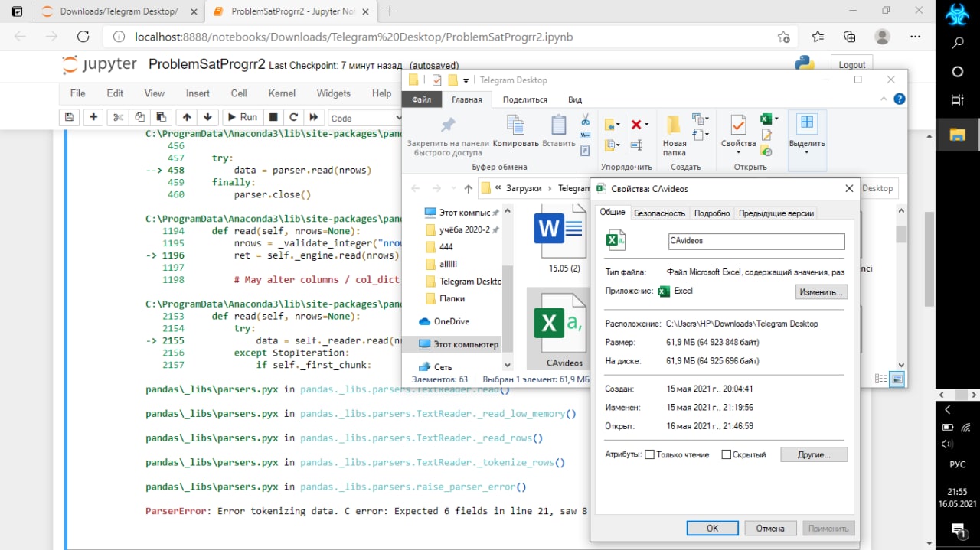The height and width of the screenshot is (550, 980).
Task: Switch to the Безопасность tab
Action: point(659,213)
